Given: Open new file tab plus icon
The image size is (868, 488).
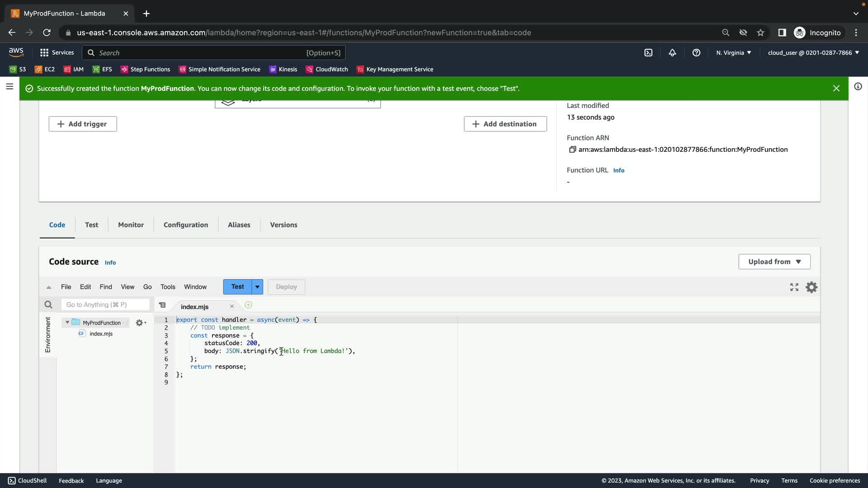Looking at the screenshot, I should [x=248, y=305].
